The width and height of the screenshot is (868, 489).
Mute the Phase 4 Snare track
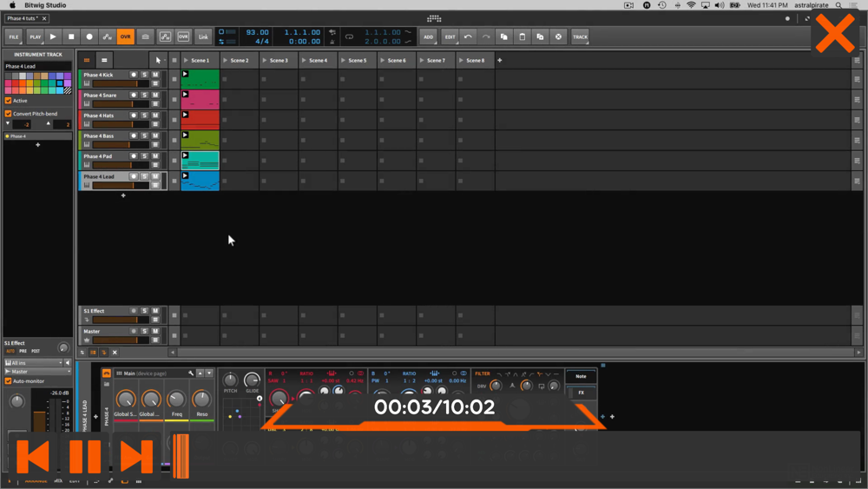click(155, 96)
